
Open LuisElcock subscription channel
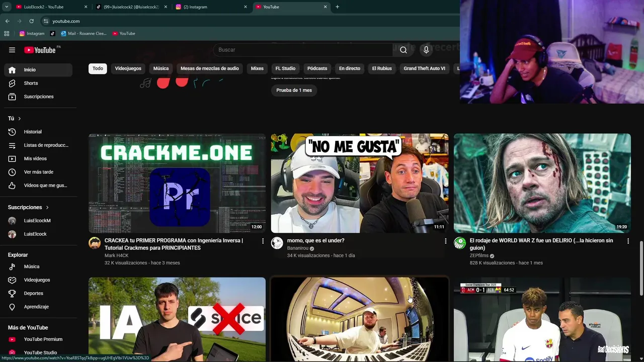point(38,234)
